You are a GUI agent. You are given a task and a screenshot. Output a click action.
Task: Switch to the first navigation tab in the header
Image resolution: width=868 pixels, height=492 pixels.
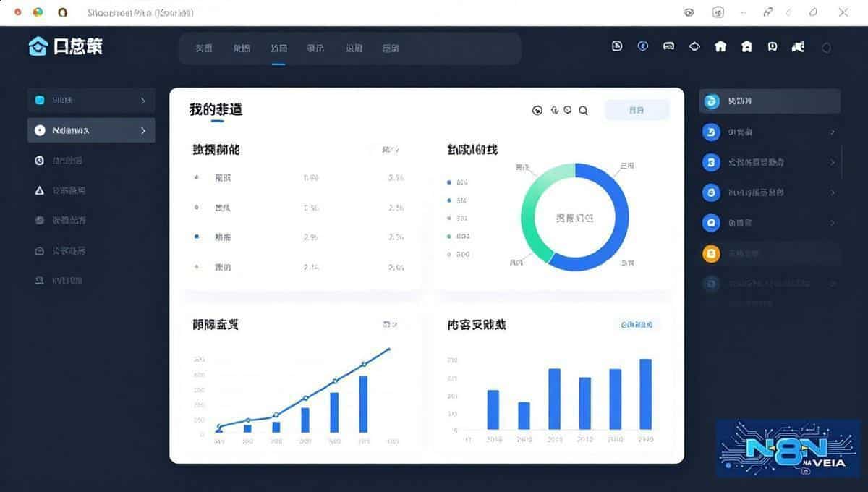click(x=204, y=48)
